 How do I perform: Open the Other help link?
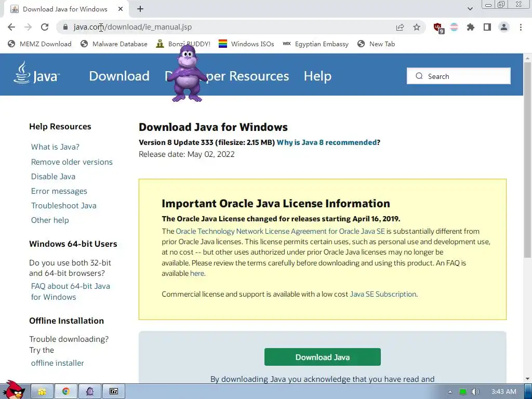coord(50,220)
